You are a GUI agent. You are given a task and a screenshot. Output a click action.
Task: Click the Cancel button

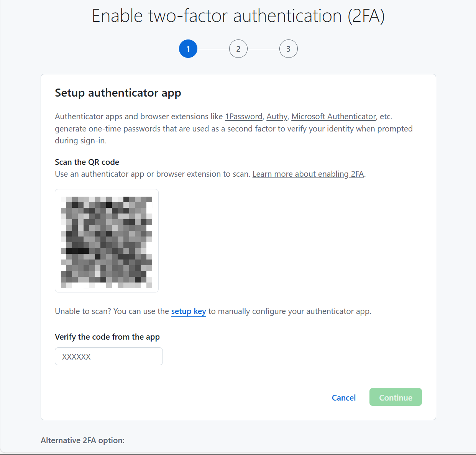344,398
